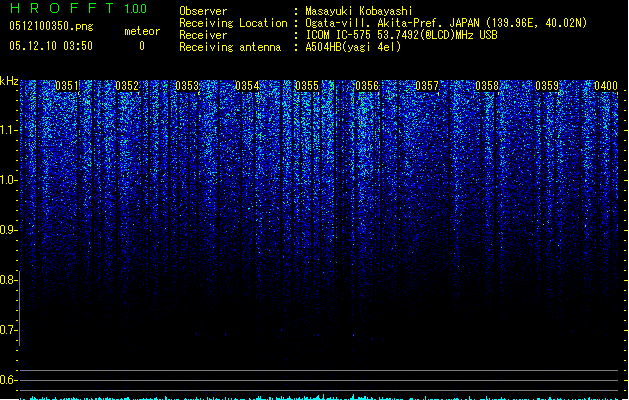Click the 0358 time marker
The height and width of the screenshot is (400, 629).
(x=487, y=86)
